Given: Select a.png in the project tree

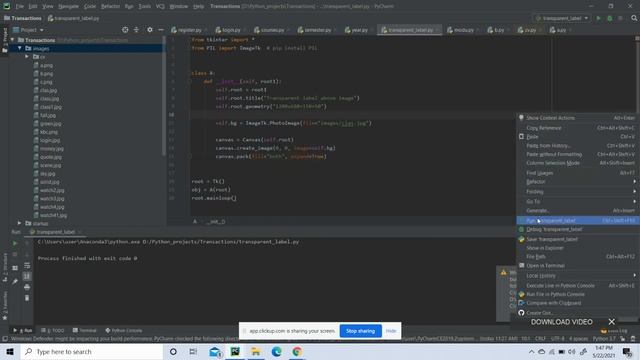Looking at the screenshot, I should tap(46, 65).
